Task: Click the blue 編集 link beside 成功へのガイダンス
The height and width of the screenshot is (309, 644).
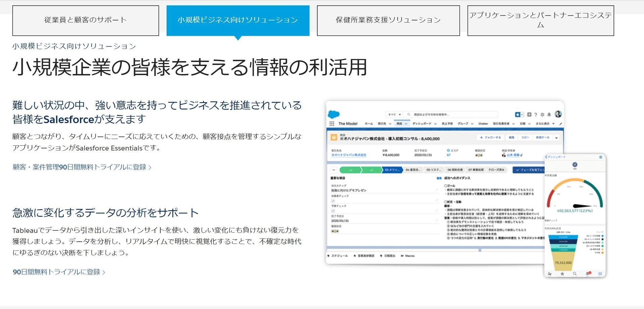Action: pos(439,178)
